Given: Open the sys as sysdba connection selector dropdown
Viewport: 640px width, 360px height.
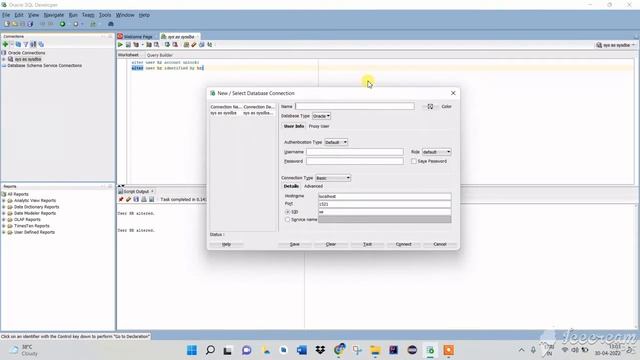Looking at the screenshot, I should click(616, 45).
